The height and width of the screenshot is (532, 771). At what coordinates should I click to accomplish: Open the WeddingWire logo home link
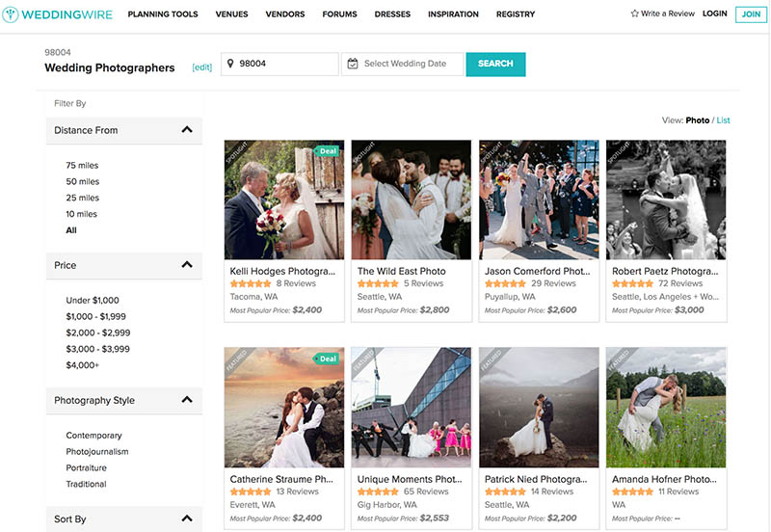coord(57,14)
